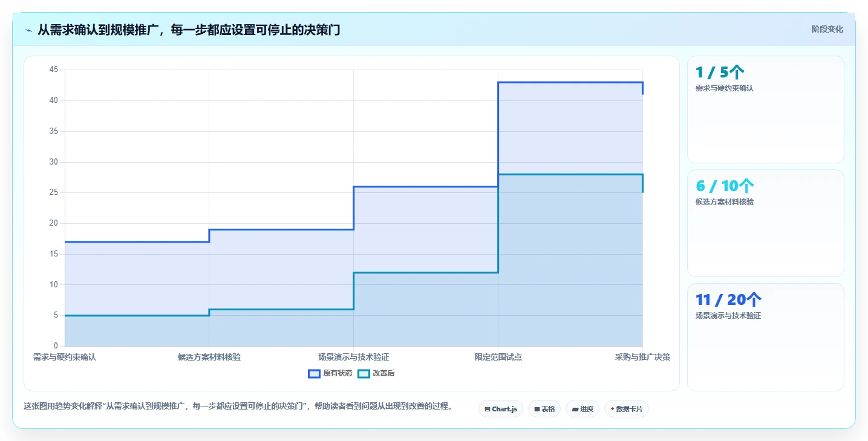Click the 候选方案材料核验 card caption

coord(725,202)
